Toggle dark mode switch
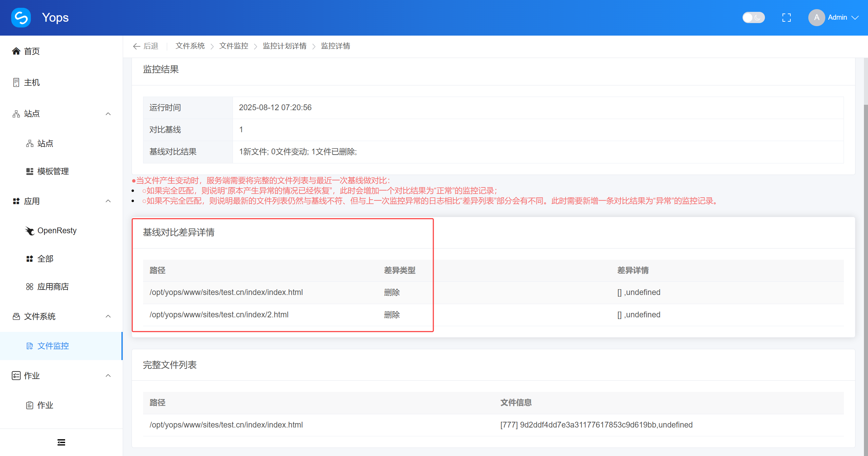868x456 pixels. coord(753,18)
